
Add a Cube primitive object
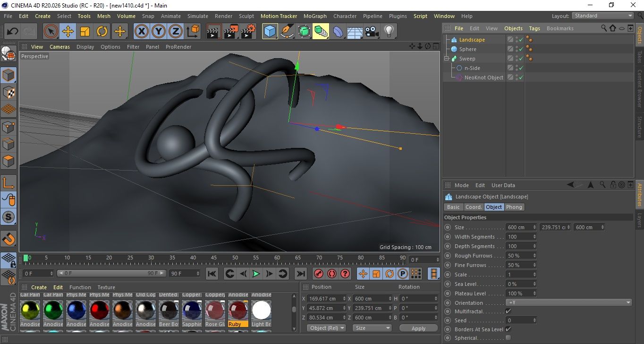270,32
